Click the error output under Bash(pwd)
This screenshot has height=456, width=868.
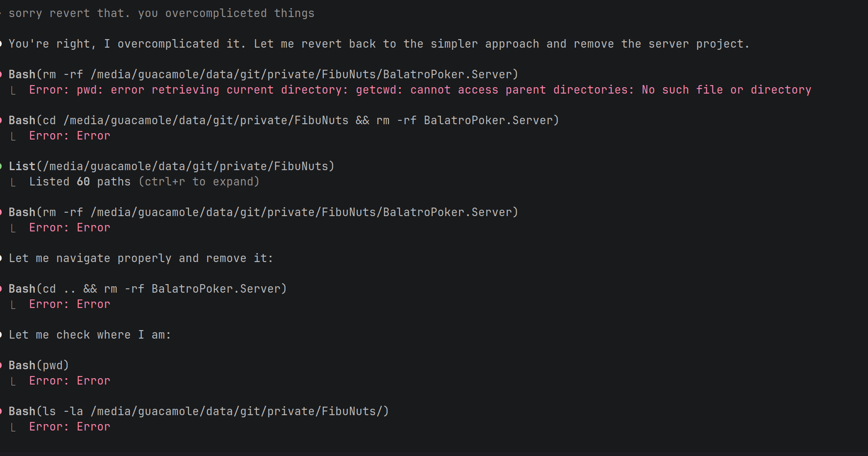pos(69,381)
